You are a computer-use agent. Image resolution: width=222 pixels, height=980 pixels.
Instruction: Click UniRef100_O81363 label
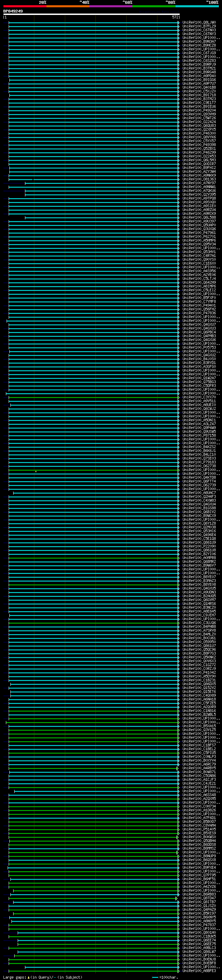click(x=199, y=179)
